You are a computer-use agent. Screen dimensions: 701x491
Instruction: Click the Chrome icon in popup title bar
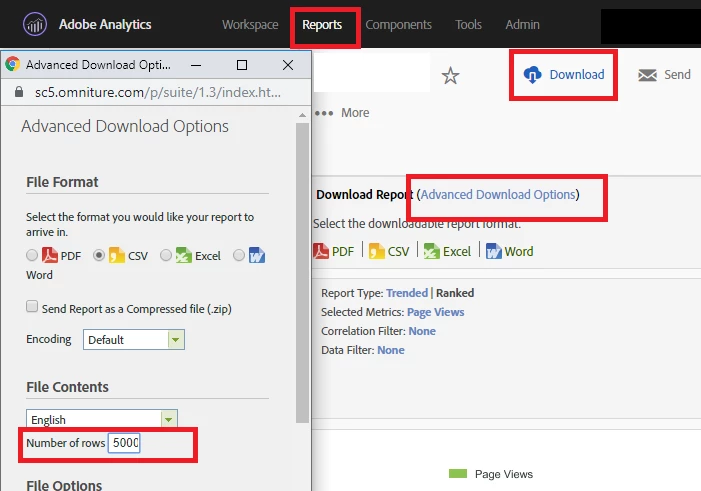pyautogui.click(x=13, y=64)
